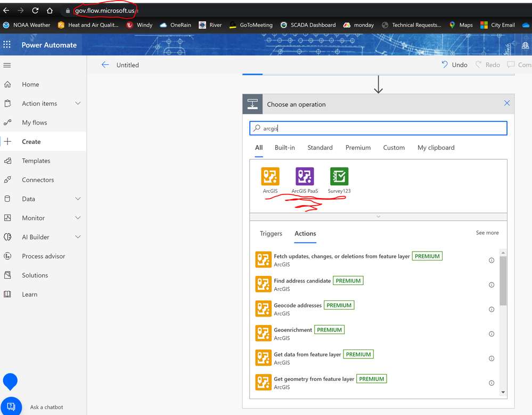This screenshot has width=532, height=415.
Task: Show info for Geoenrichment action
Action: (x=492, y=334)
